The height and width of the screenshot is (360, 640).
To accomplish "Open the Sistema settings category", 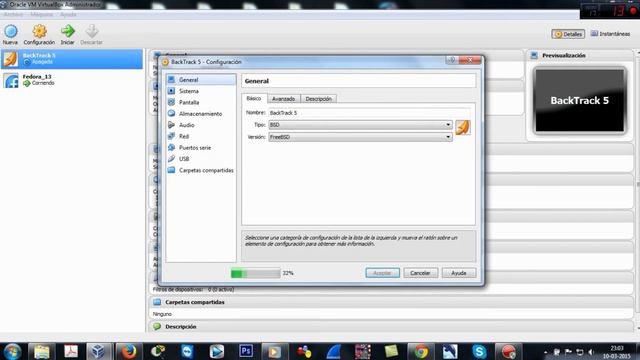I will click(201, 91).
